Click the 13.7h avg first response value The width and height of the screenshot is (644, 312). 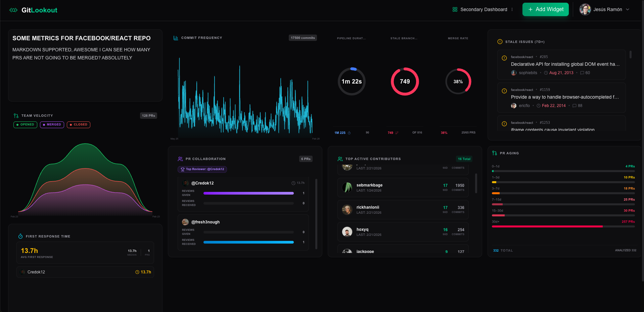[30, 251]
